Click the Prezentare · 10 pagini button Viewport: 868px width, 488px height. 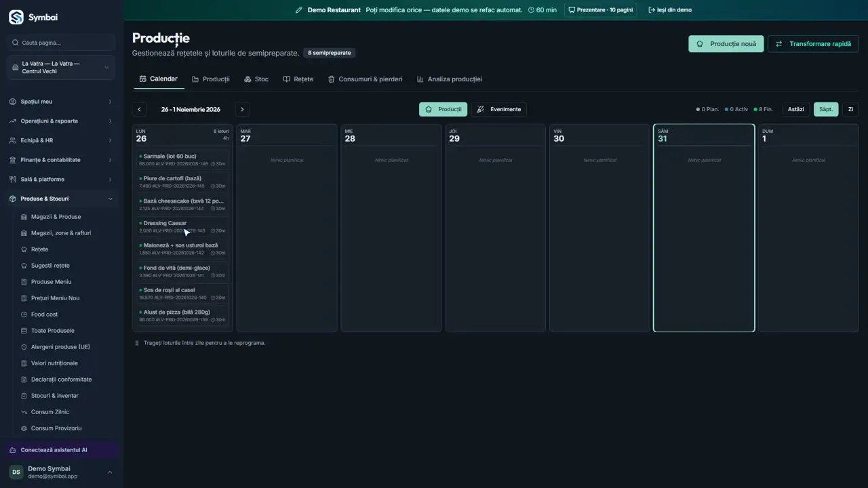(600, 10)
